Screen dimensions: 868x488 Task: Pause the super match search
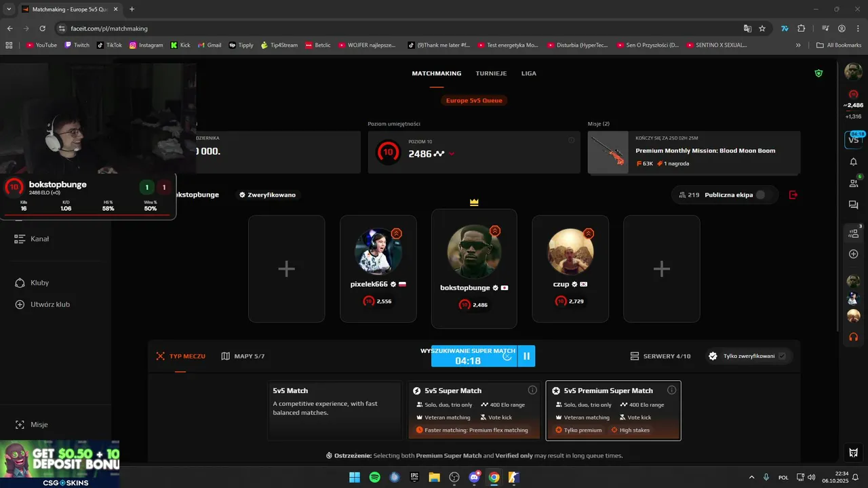(526, 356)
